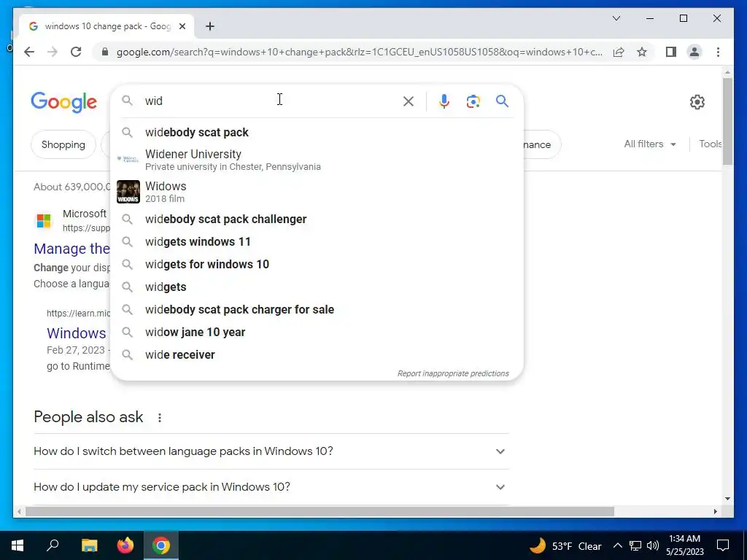Open taskbar search magnifier
Screen dimensions: 747x560
[x=53, y=545]
